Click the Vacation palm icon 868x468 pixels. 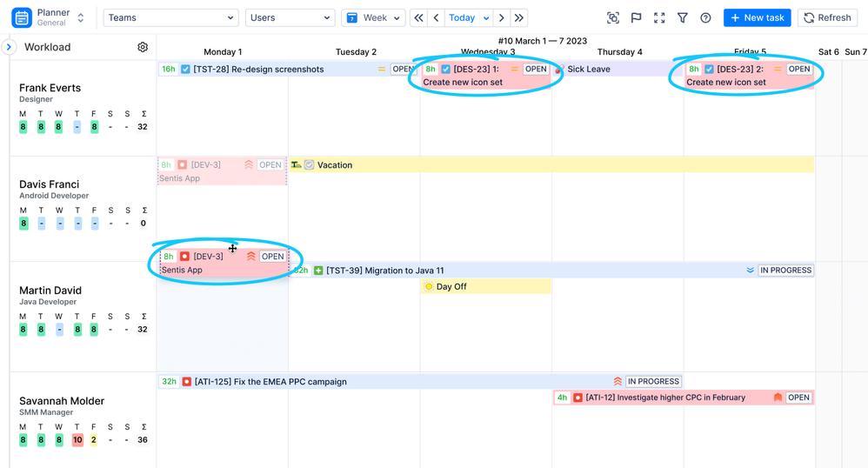click(297, 165)
